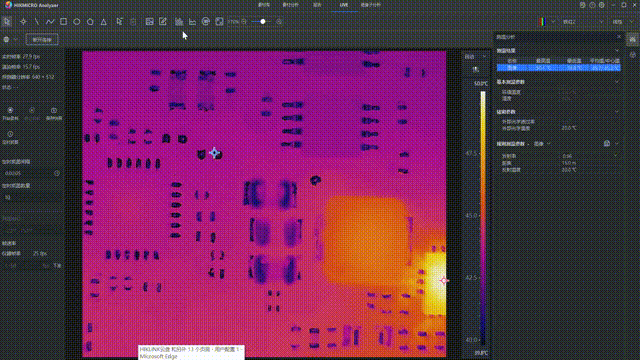The height and width of the screenshot is (360, 640).
Task: Click the vertical color temperature scale bar
Action: (483, 218)
